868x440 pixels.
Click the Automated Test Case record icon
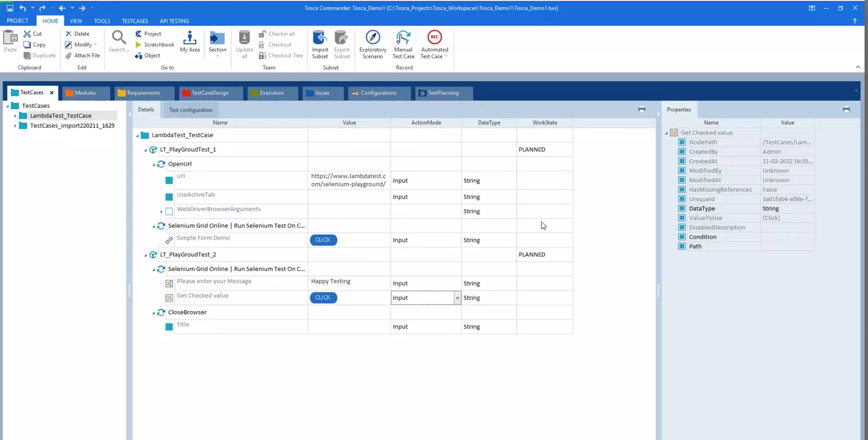434,38
